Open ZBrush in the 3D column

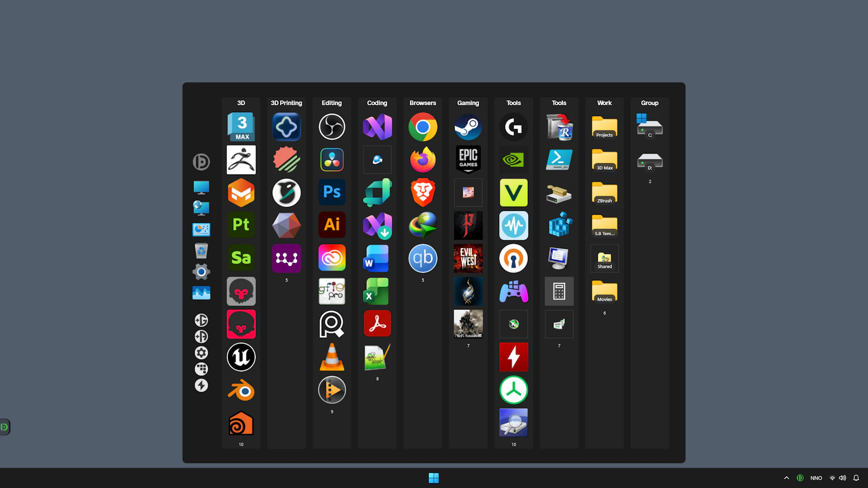tap(241, 160)
